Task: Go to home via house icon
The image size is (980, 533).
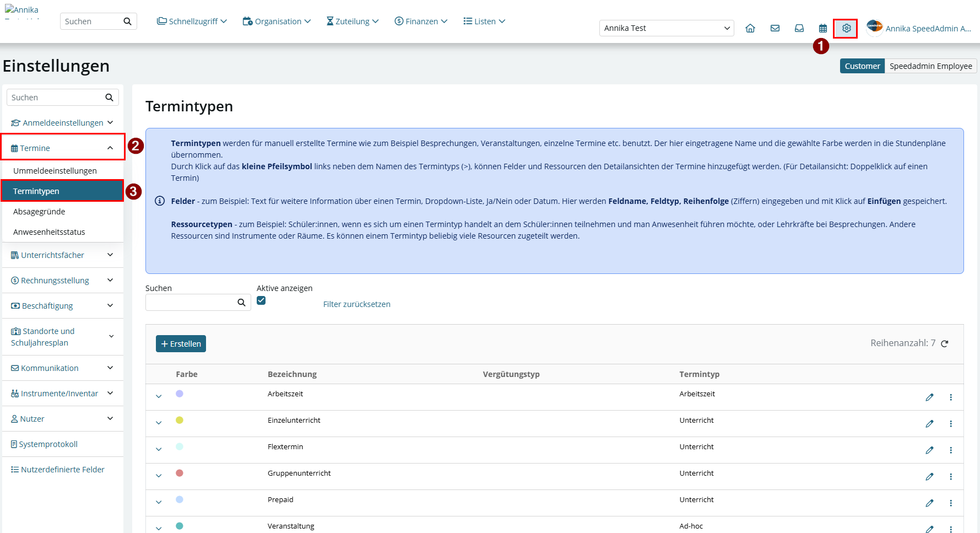Action: (x=750, y=28)
